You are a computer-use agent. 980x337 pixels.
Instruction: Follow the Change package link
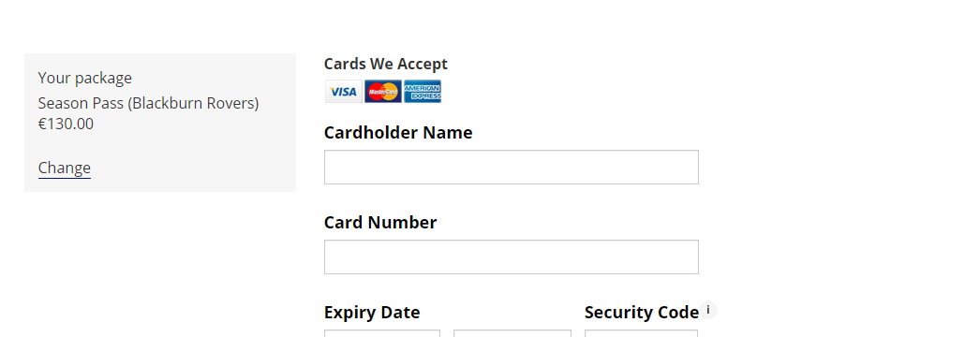click(65, 168)
